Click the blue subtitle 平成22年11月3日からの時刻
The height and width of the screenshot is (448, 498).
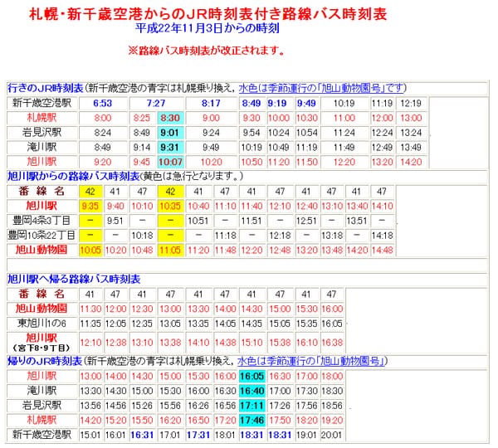[207, 28]
